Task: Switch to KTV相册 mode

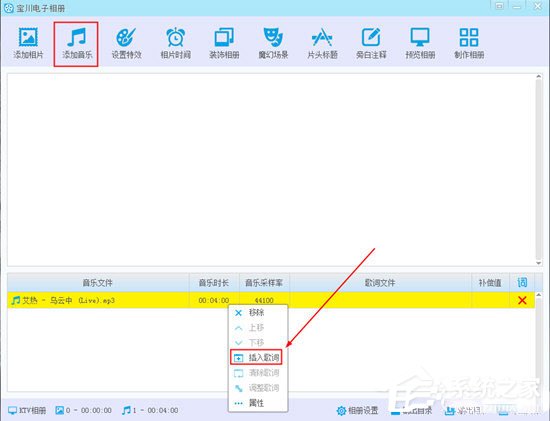Action: click(x=27, y=410)
